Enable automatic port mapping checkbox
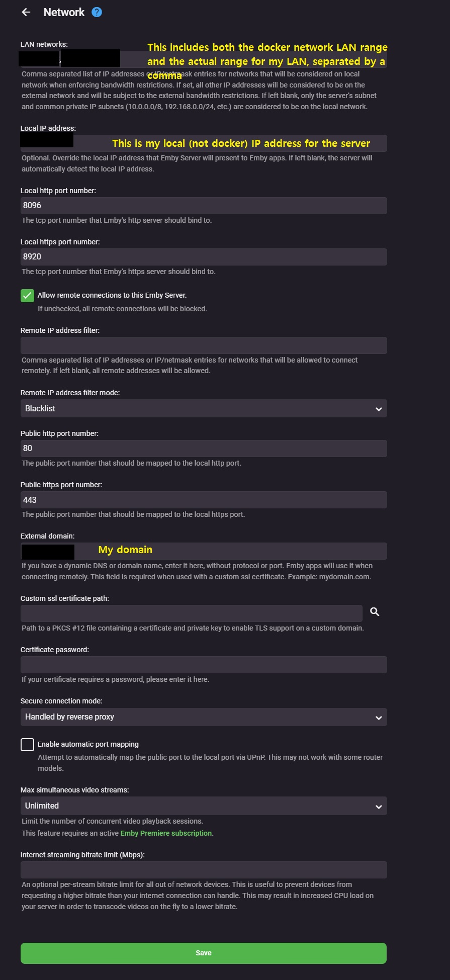 (x=27, y=745)
